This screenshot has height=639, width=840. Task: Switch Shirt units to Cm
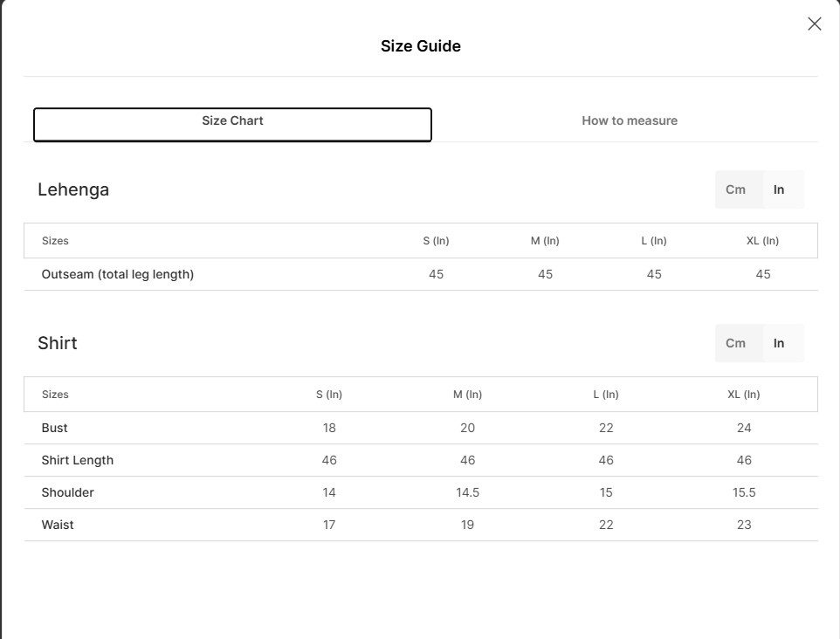[x=736, y=343]
